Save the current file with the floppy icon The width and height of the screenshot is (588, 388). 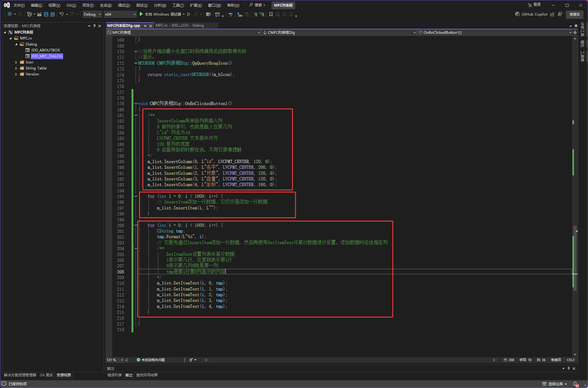(46, 14)
